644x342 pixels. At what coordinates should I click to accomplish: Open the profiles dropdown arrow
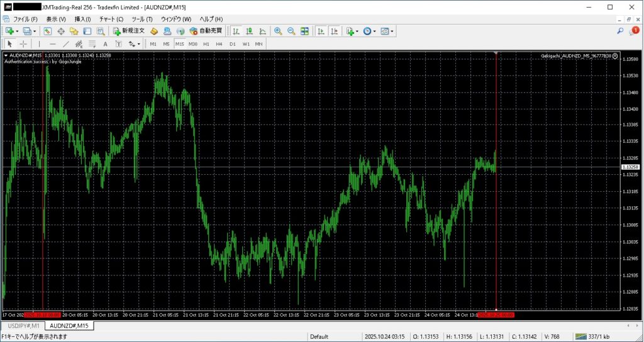(35, 31)
